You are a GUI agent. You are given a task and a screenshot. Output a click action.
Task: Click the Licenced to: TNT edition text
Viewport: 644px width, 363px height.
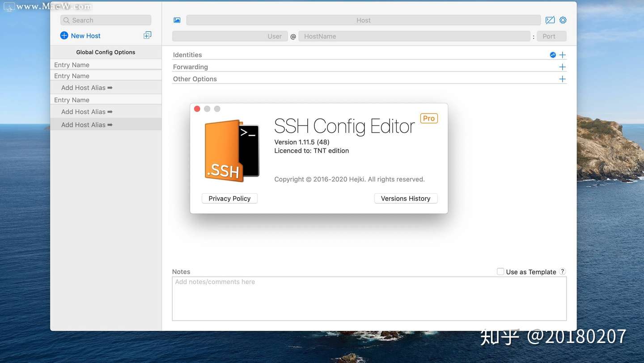tap(312, 151)
